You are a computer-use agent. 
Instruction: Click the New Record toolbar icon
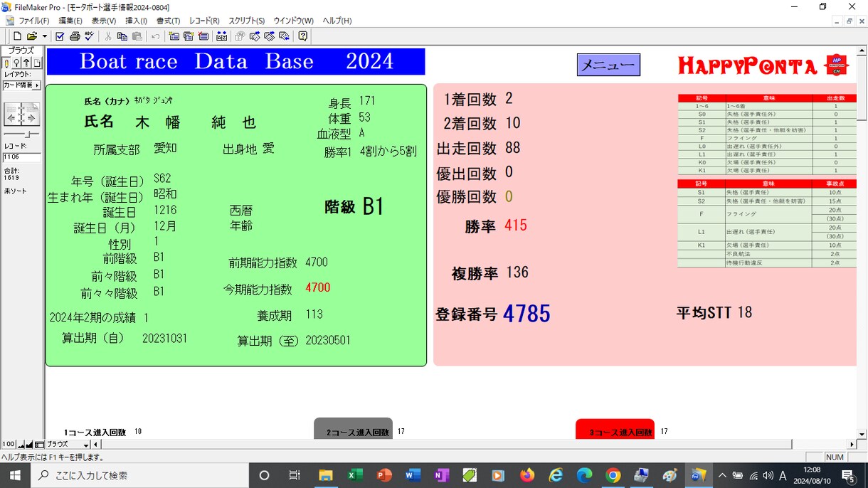click(174, 36)
